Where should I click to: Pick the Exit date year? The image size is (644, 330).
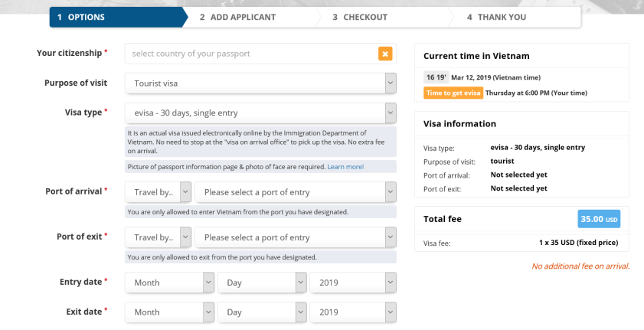point(353,312)
